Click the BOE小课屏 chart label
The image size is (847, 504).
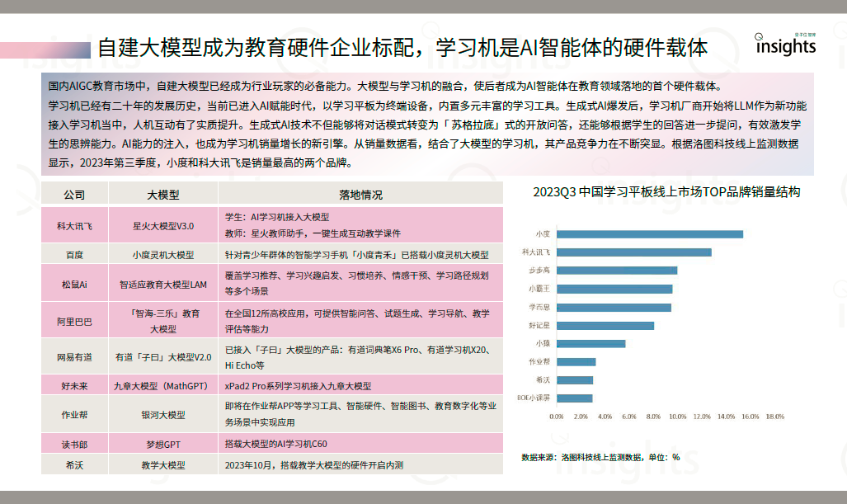534,398
